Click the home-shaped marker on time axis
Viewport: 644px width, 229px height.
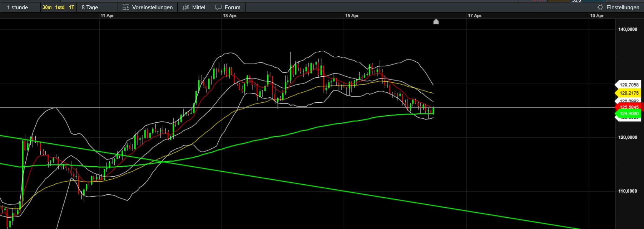(x=436, y=21)
